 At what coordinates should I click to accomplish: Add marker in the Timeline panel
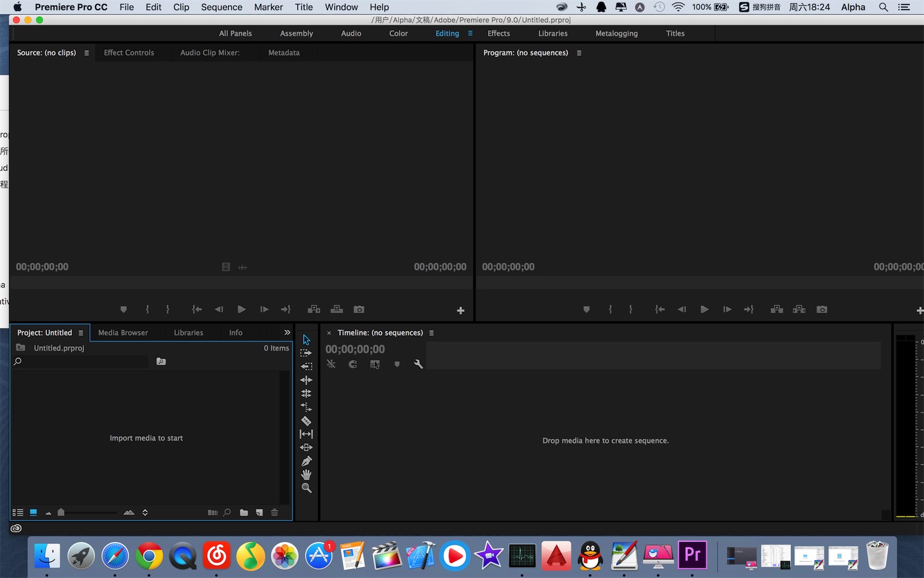397,364
